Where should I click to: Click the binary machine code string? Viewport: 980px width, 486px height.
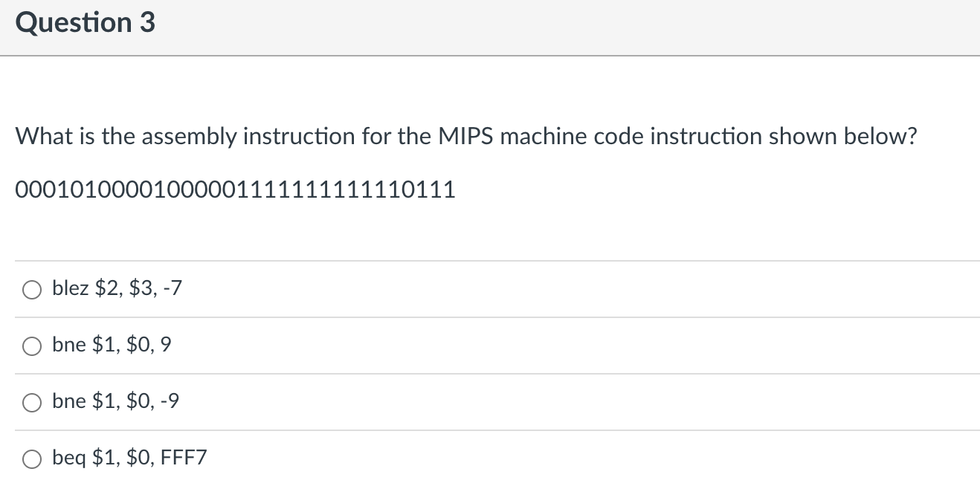click(236, 191)
